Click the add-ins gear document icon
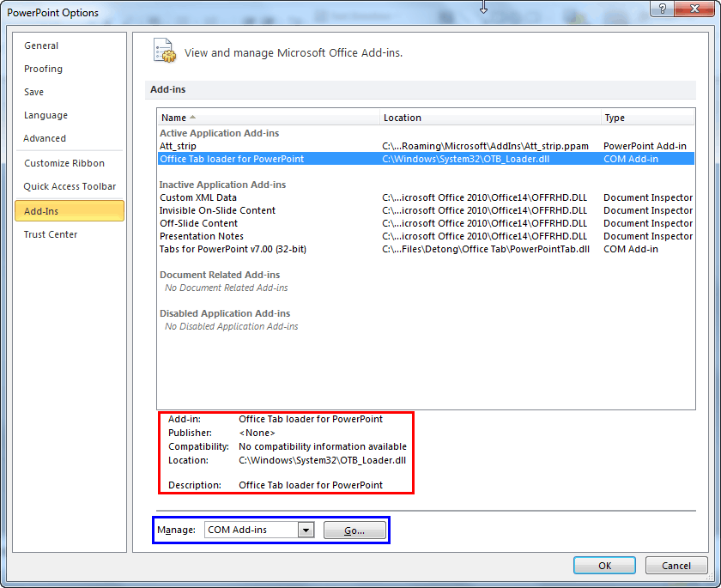The height and width of the screenshot is (588, 721). click(x=164, y=51)
